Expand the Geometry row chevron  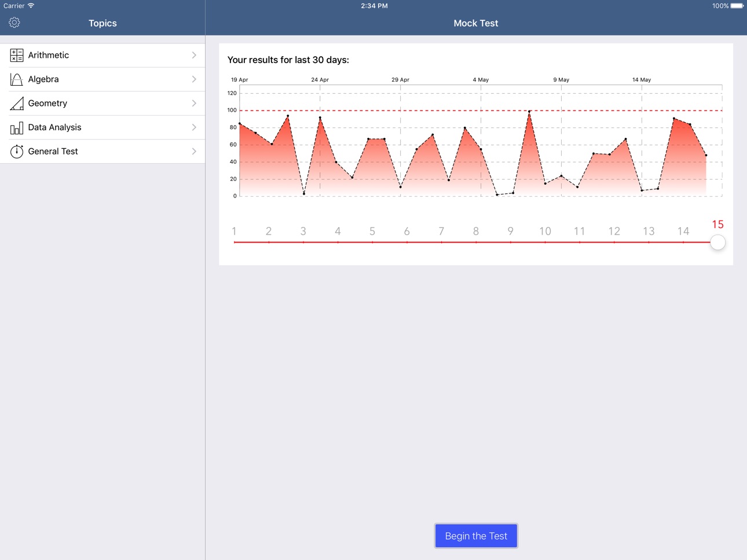[x=194, y=103]
